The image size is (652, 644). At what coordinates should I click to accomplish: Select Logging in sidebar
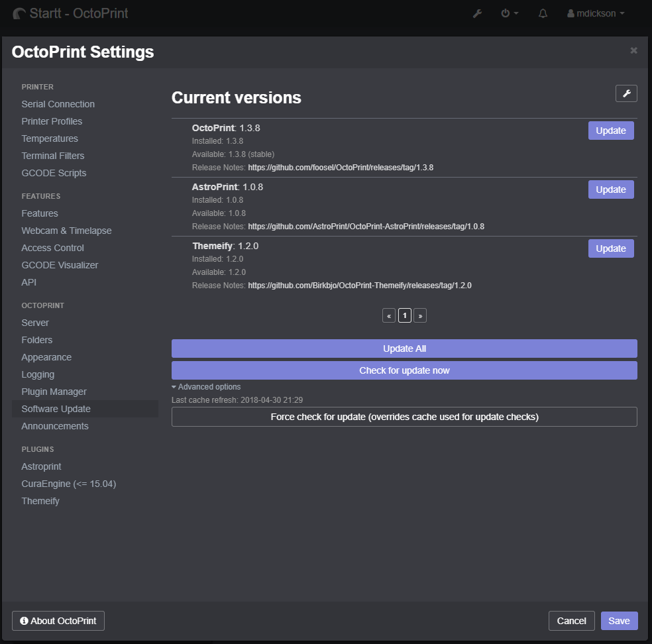38,374
